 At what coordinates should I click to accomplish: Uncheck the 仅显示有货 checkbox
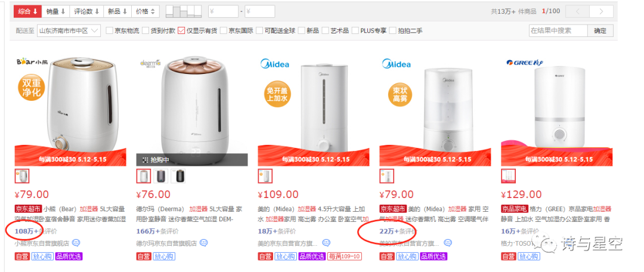click(181, 30)
